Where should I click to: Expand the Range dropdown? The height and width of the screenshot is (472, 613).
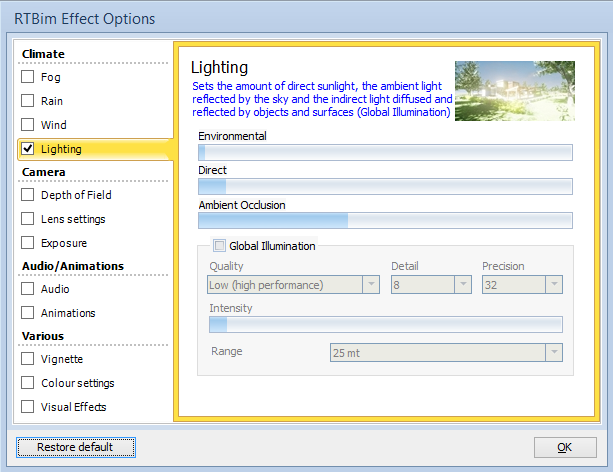point(446,353)
